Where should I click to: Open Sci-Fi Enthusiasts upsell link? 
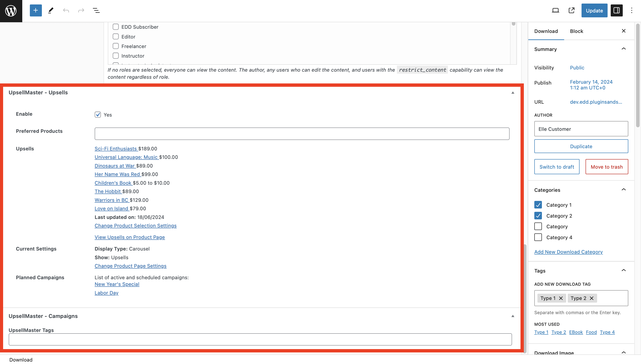[x=116, y=148]
